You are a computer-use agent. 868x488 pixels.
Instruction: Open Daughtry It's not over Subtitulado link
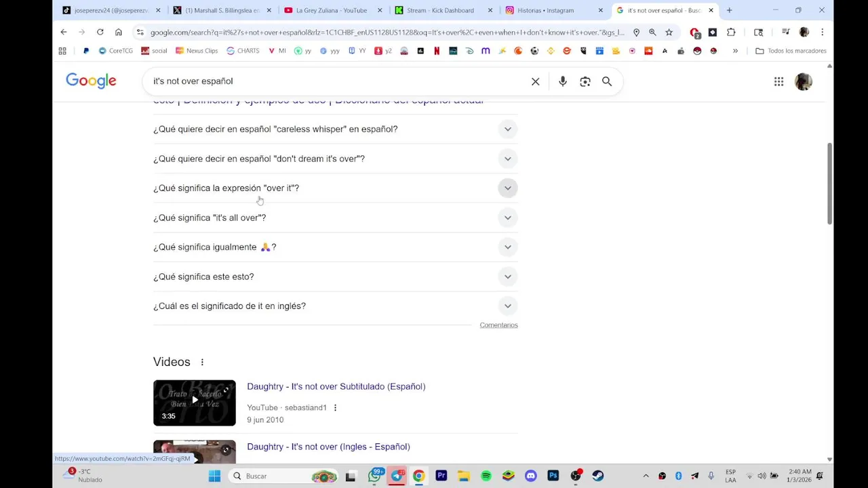point(336,386)
